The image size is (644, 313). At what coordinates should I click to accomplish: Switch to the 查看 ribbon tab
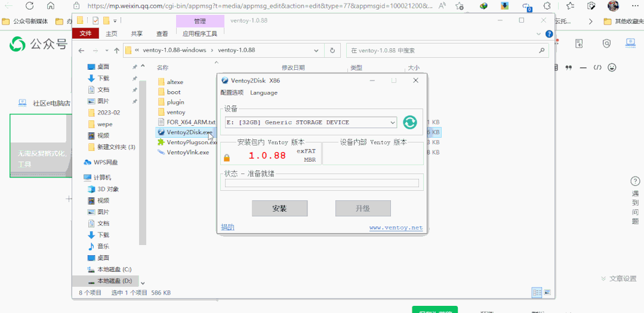coord(162,33)
